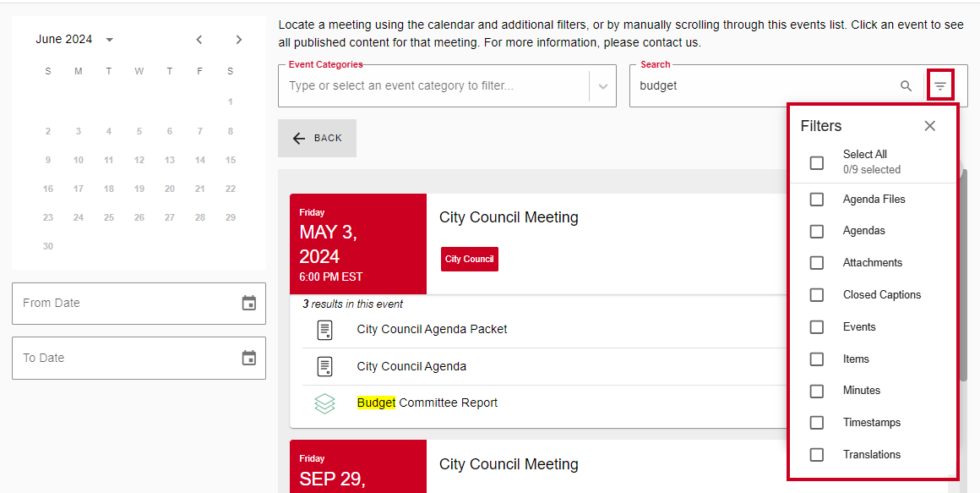Enable the Closed Captions filter

point(816,294)
